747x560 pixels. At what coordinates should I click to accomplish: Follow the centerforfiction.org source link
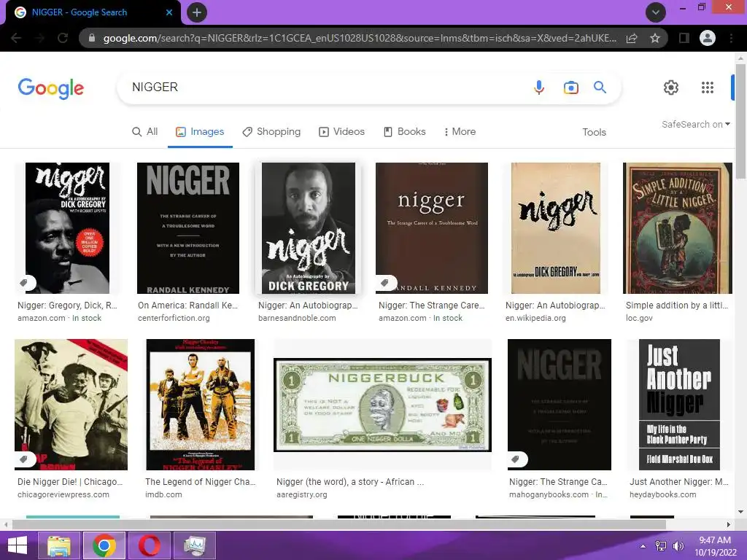point(174,318)
